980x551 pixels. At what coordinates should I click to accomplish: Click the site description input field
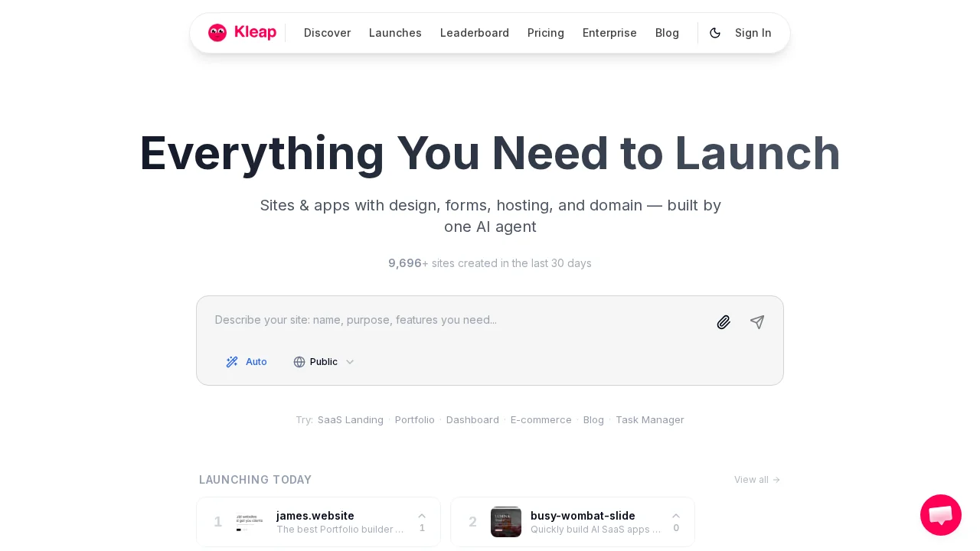coord(459,320)
